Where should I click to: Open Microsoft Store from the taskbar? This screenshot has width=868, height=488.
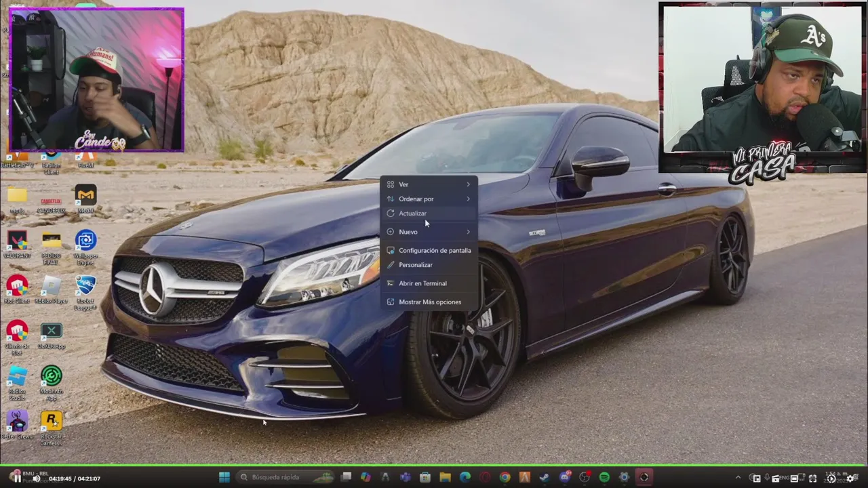point(425,477)
